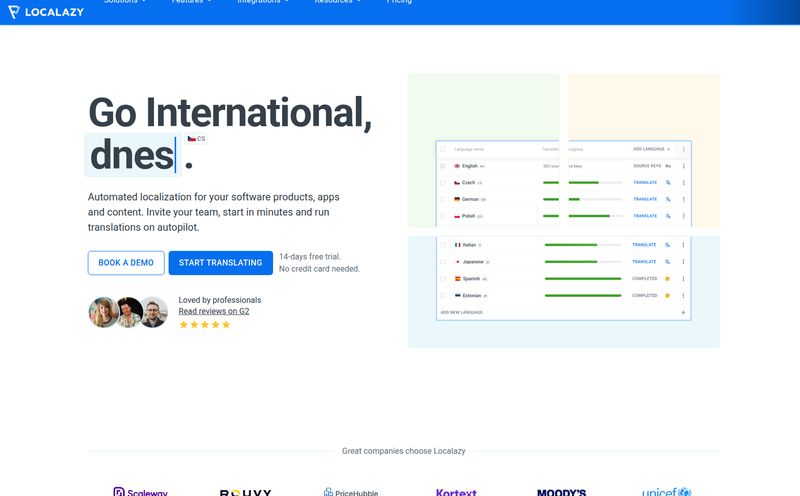The height and width of the screenshot is (496, 800).
Task: Click the German translation progress bar
Action: 583,200
